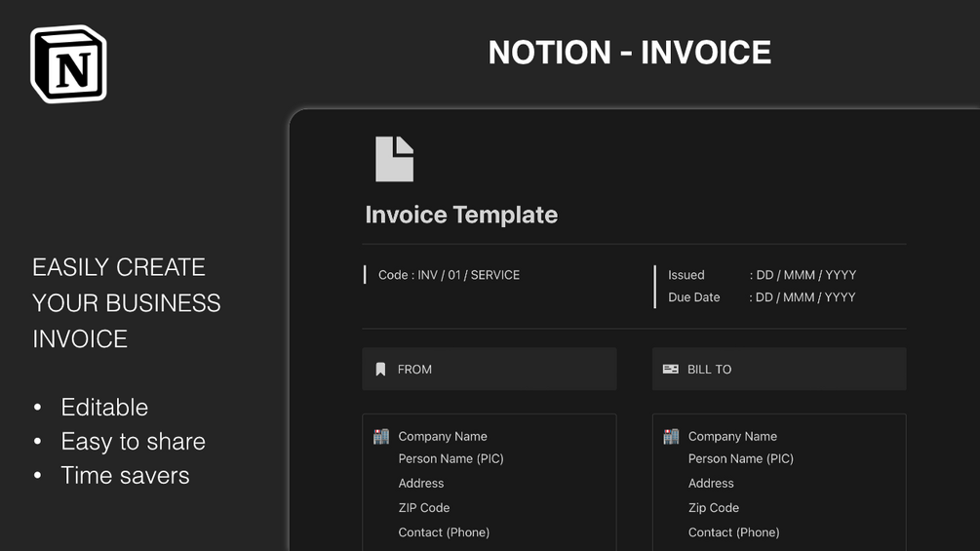Click the Easy to share bullet point
This screenshot has width=980, height=551.
pos(134,442)
